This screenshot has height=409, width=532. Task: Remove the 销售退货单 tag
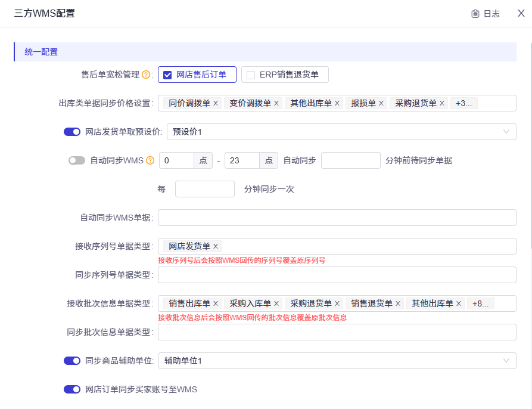click(x=397, y=303)
